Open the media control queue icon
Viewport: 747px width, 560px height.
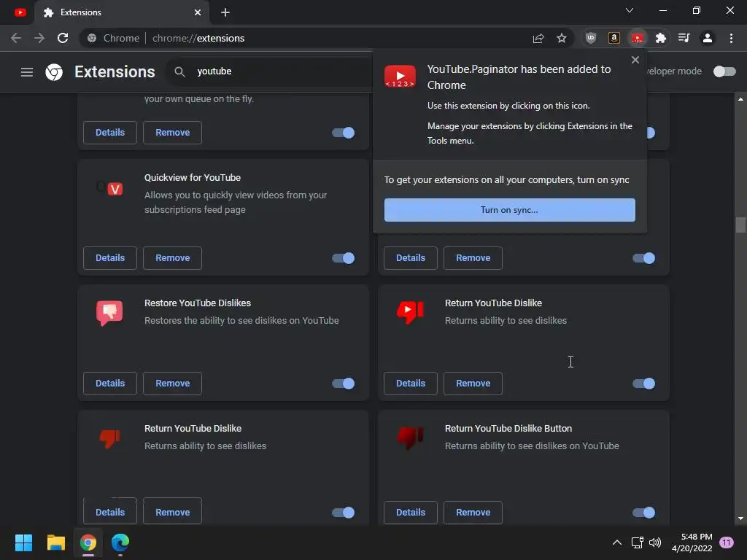684,38
